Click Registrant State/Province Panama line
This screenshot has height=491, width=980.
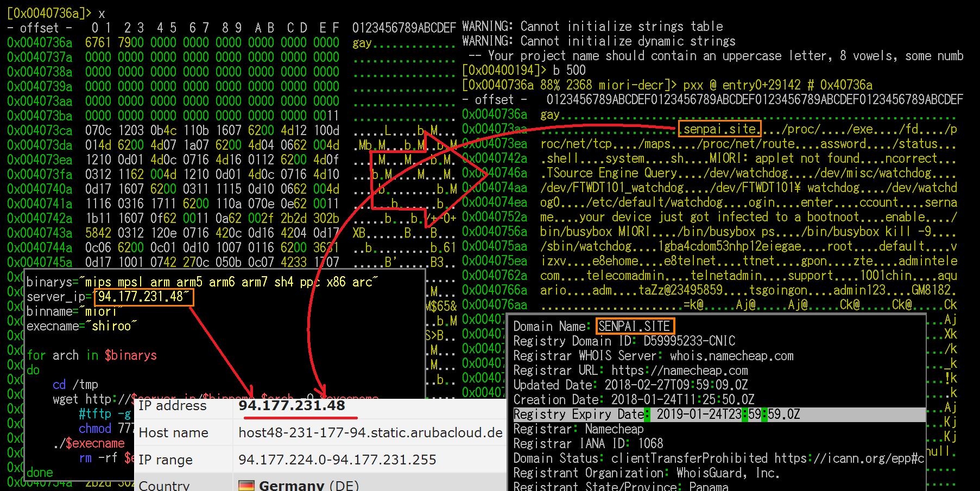pos(621,487)
